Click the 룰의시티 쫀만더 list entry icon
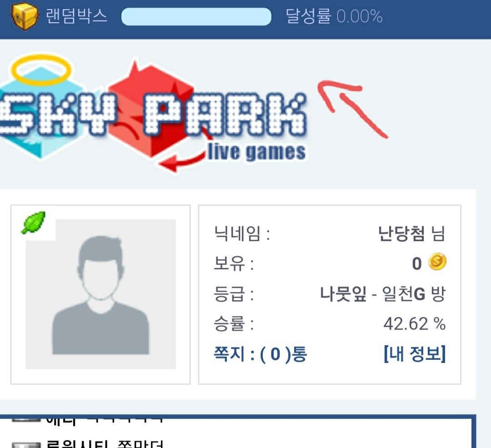This screenshot has height=448, width=491. coord(26,445)
